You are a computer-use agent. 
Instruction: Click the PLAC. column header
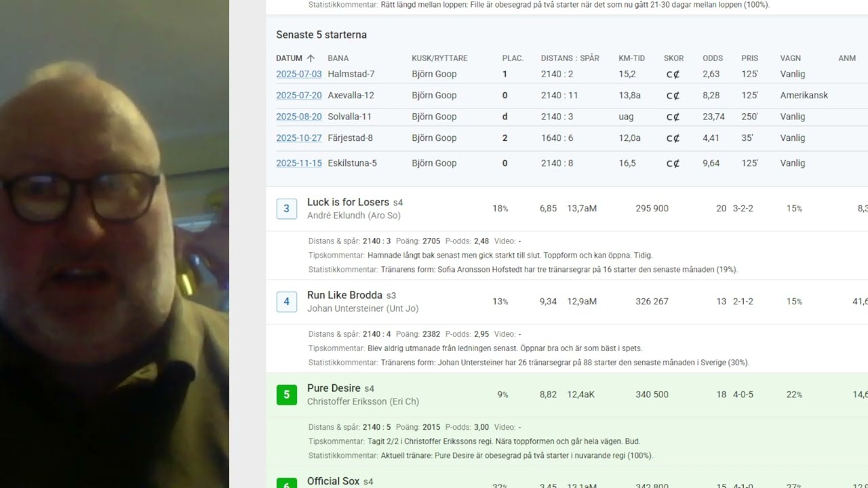(513, 58)
